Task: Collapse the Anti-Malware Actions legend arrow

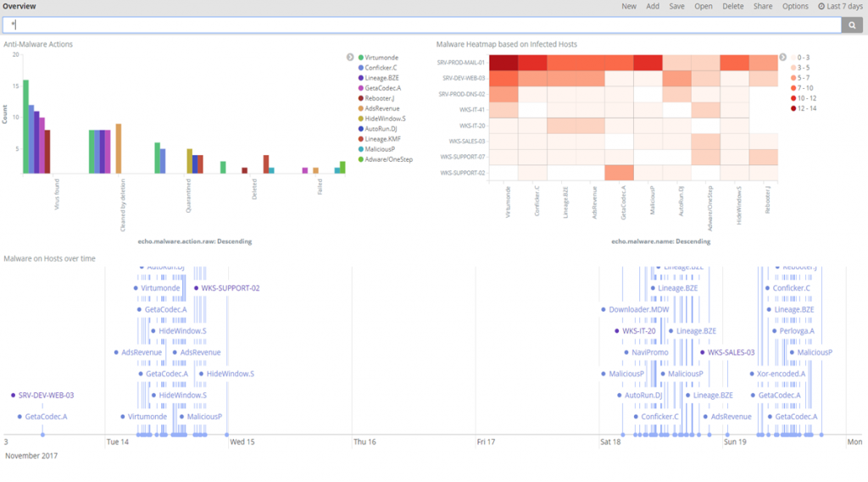Action: pyautogui.click(x=350, y=57)
